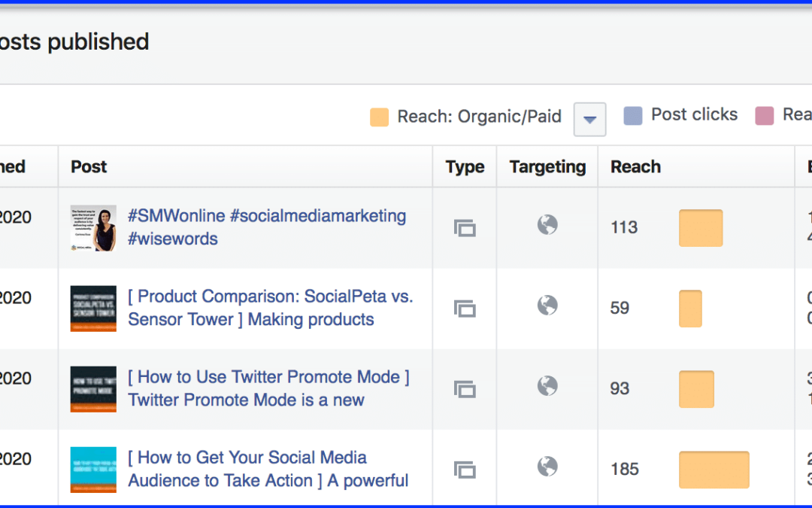This screenshot has width=812, height=508.
Task: Click the orange reach bar beside 185
Action: (714, 470)
